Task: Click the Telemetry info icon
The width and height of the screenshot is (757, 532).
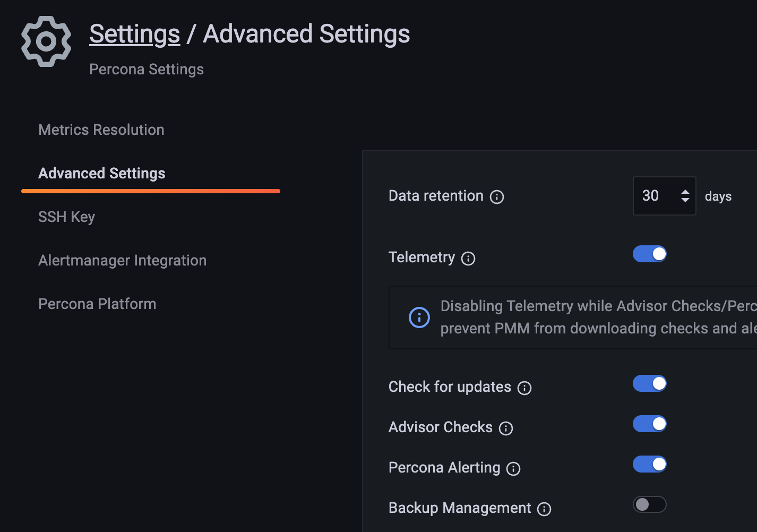Action: pyautogui.click(x=468, y=259)
